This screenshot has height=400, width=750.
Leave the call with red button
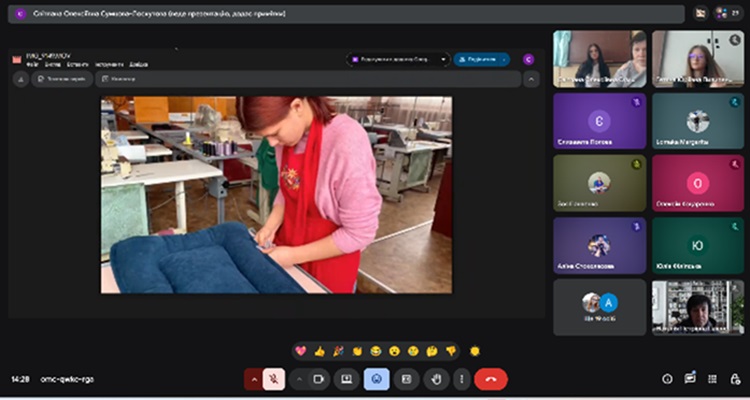pyautogui.click(x=491, y=379)
